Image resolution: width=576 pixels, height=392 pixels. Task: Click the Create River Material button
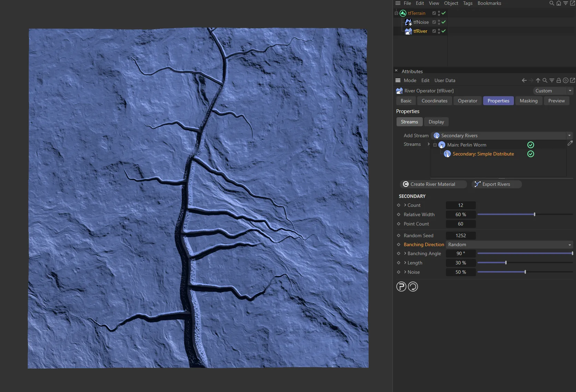[x=433, y=184]
